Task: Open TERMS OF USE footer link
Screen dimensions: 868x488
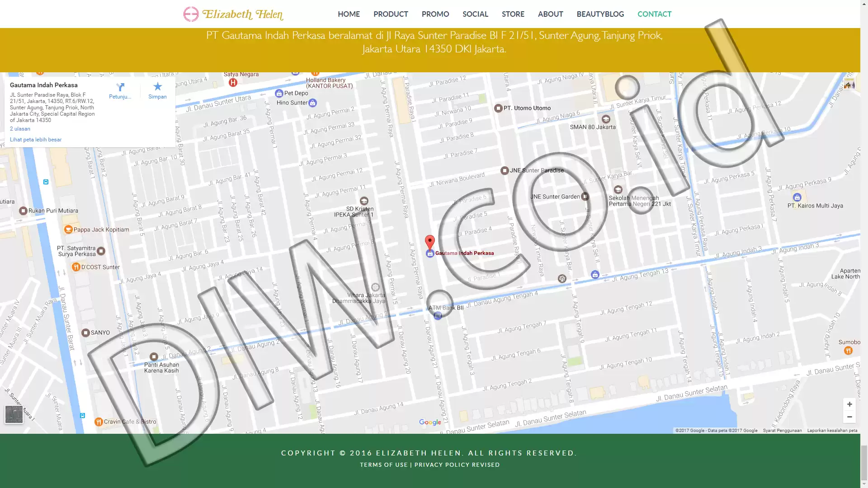Action: tap(384, 465)
